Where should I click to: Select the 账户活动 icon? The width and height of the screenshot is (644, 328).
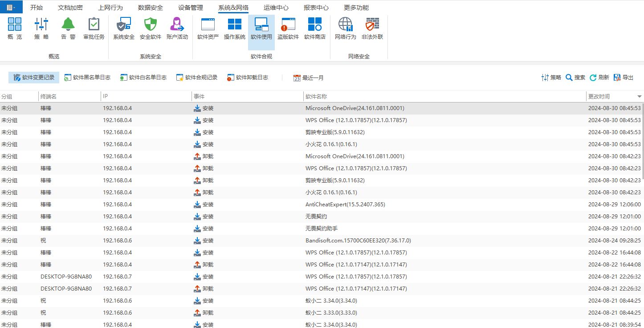point(177,29)
